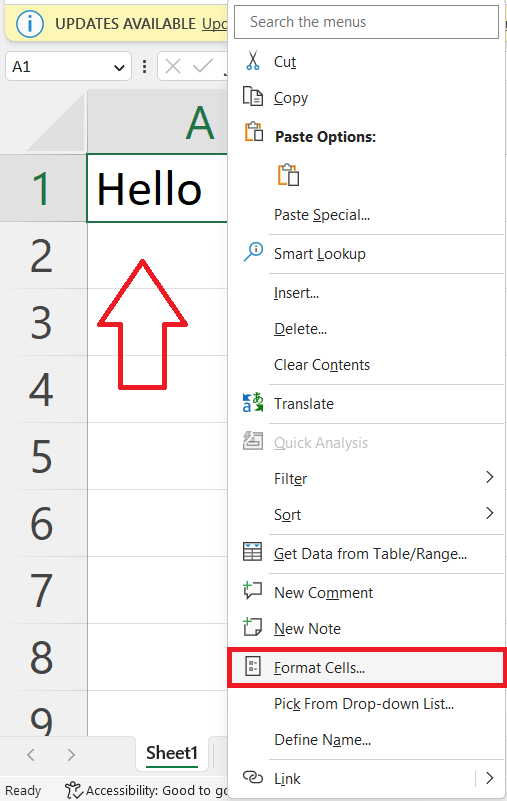
Task: Click the Cut scissors icon
Action: tap(252, 60)
